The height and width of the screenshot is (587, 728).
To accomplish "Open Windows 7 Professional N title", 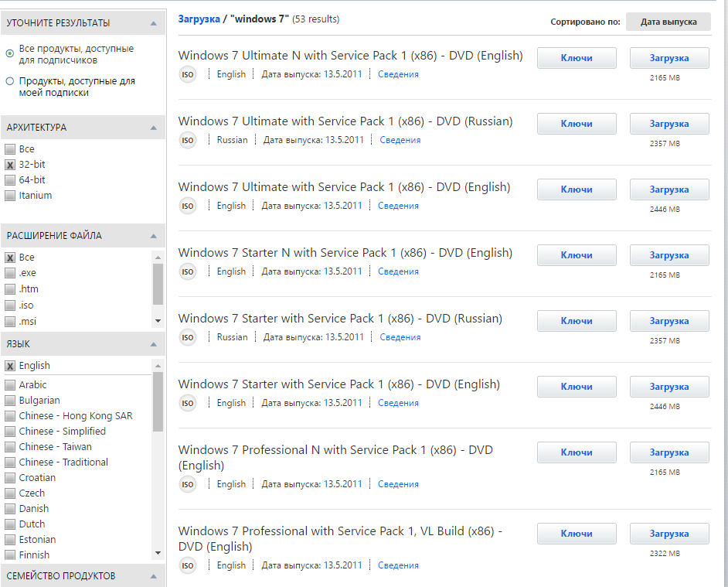I will 335,458.
